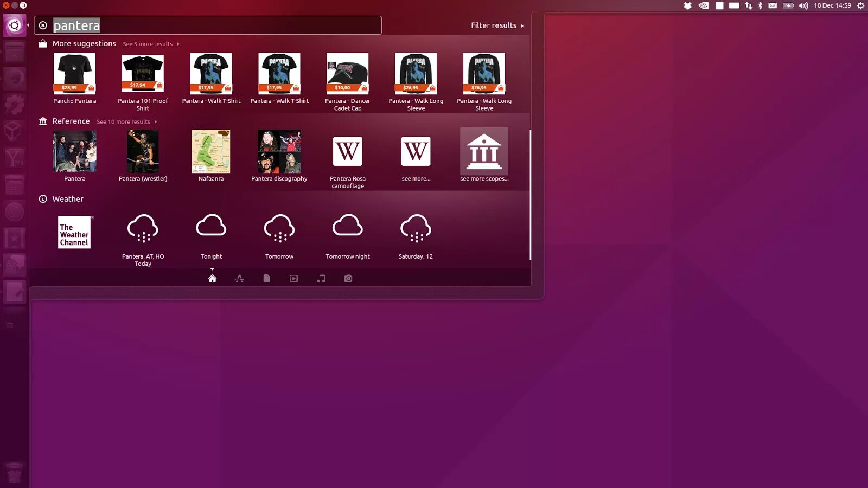868x488 pixels.
Task: Open the Tomorrow weather forecast
Action: pos(279,235)
